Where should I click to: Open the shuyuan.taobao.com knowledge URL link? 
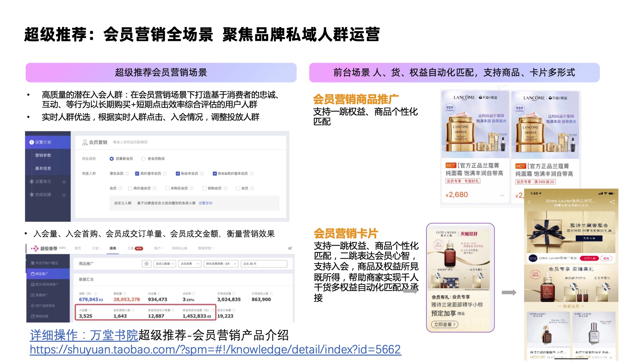coord(215,349)
